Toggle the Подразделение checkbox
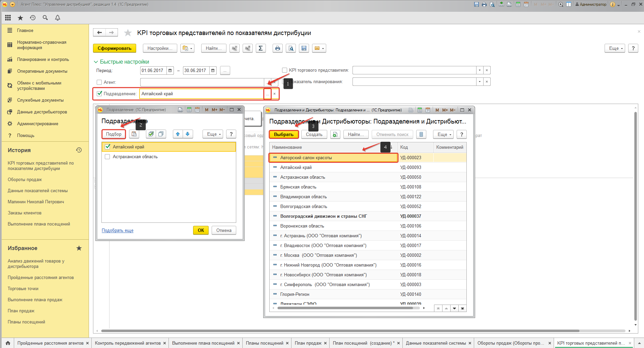 (99, 94)
